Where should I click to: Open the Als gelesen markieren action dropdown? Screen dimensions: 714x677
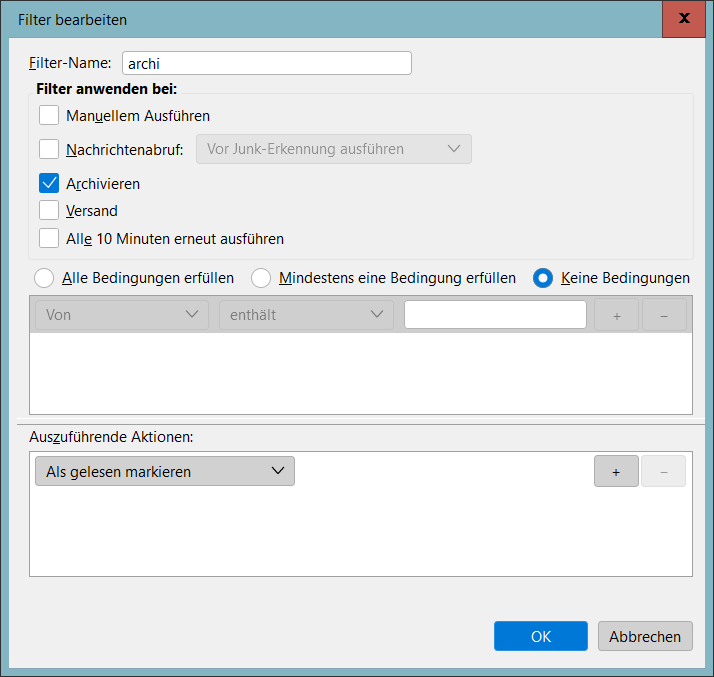coord(165,472)
